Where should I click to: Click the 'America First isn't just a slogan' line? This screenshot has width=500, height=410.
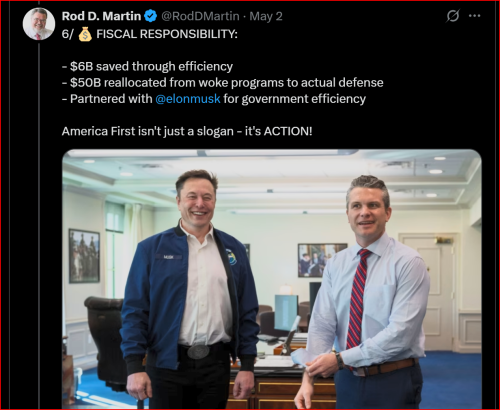click(187, 131)
